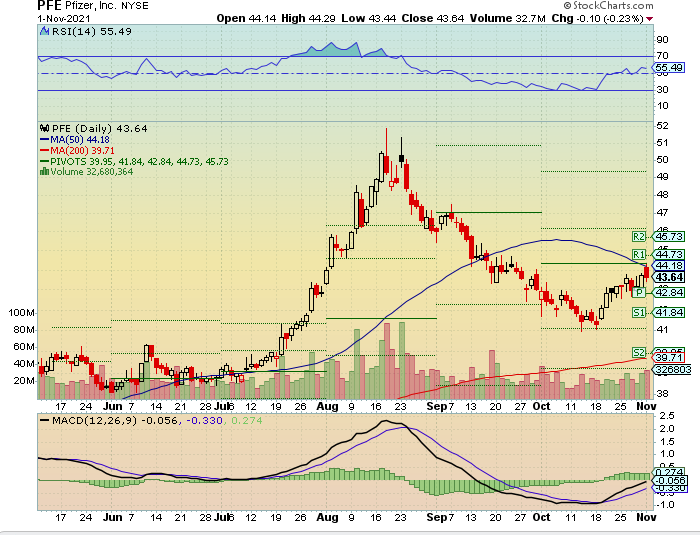Click the date '1-Nov-2021'
The height and width of the screenshot is (535, 700).
(x=64, y=19)
